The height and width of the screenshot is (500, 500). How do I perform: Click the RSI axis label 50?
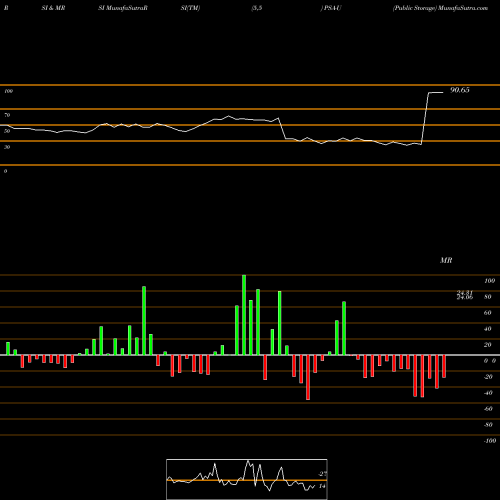7,131
